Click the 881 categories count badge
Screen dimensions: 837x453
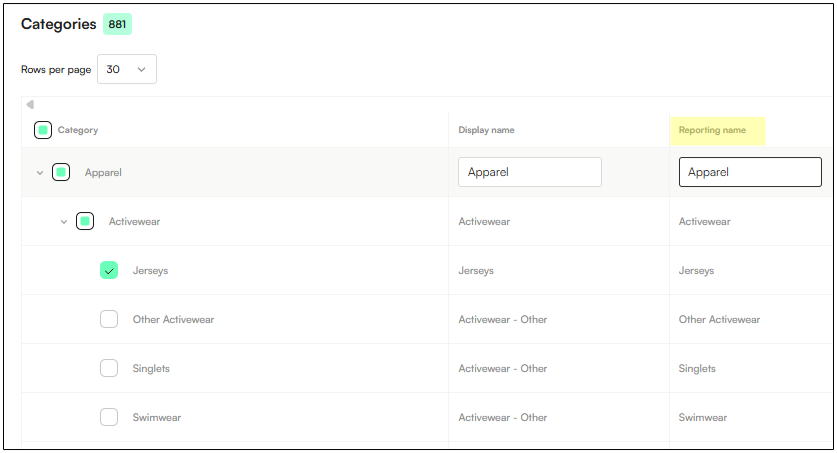[117, 24]
